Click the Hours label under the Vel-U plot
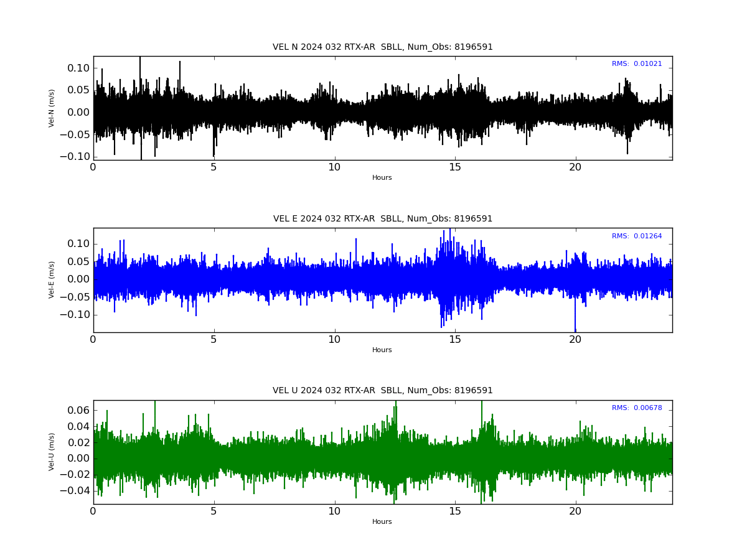The width and height of the screenshot is (747, 560). coord(382,522)
